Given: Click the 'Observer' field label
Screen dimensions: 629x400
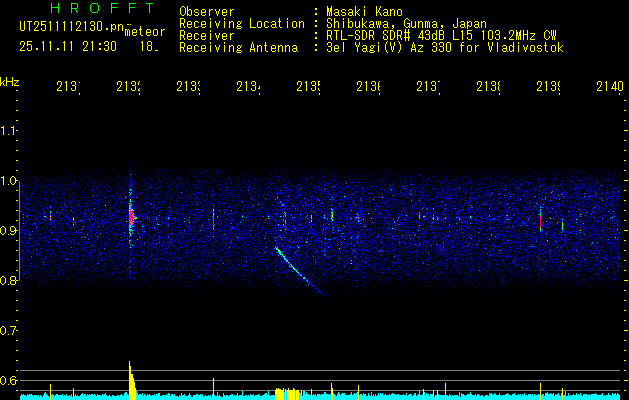Looking at the screenshot, I should (207, 11).
